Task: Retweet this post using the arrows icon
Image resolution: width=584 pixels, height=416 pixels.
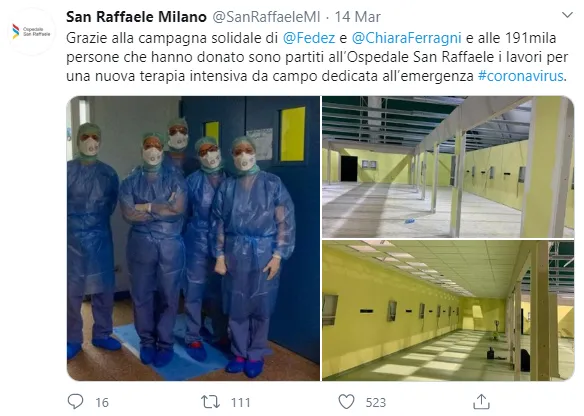Action: 210,402
